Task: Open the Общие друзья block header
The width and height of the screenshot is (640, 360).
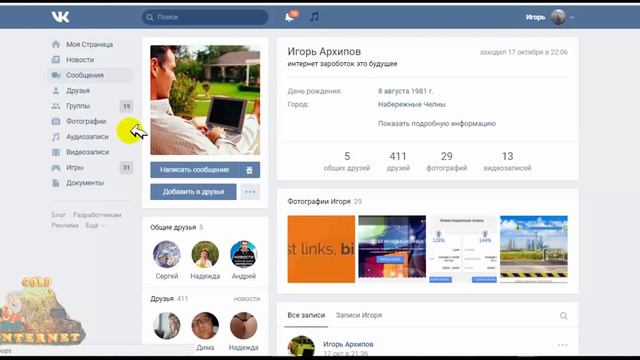Action: point(173,227)
